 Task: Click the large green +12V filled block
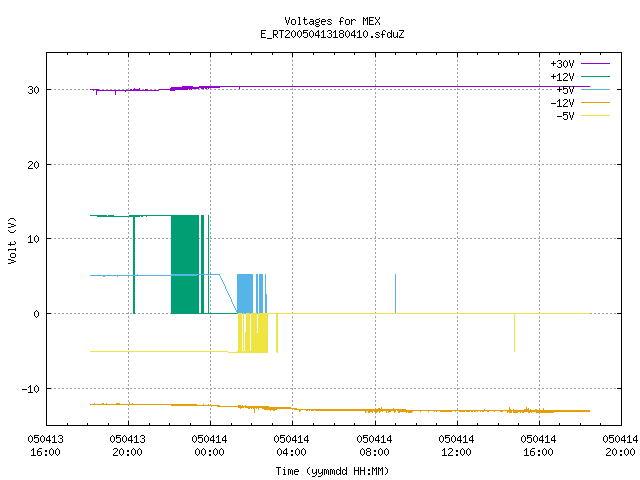tap(185, 264)
